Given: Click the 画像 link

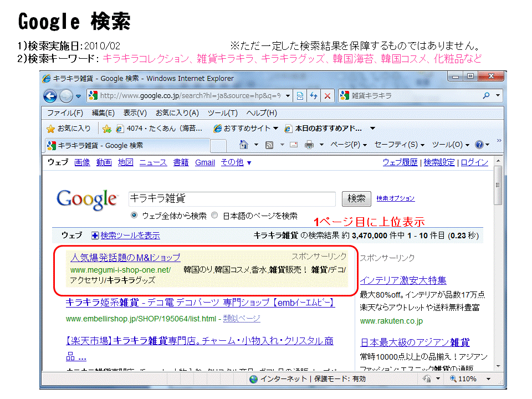Looking at the screenshot, I should [x=82, y=162].
